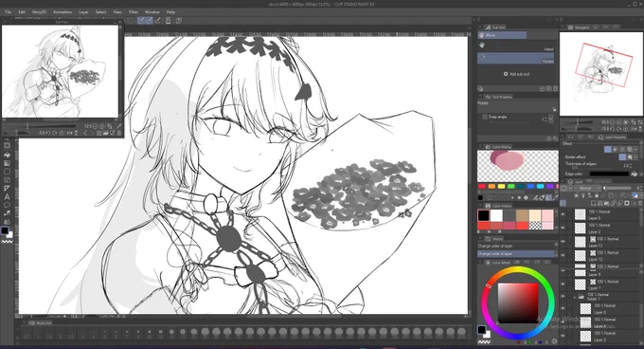Click Border effect icon in Layer Property
This screenshot has height=349, width=644.
(x=607, y=150)
